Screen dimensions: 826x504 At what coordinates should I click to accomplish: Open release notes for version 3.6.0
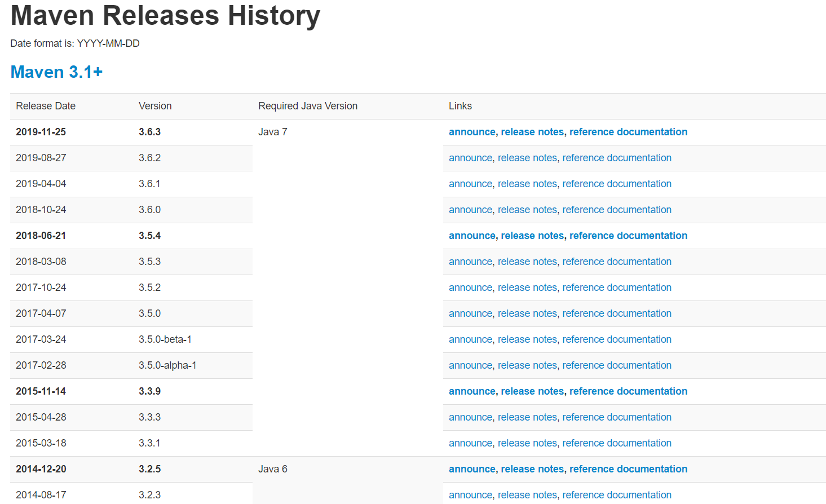coord(527,210)
